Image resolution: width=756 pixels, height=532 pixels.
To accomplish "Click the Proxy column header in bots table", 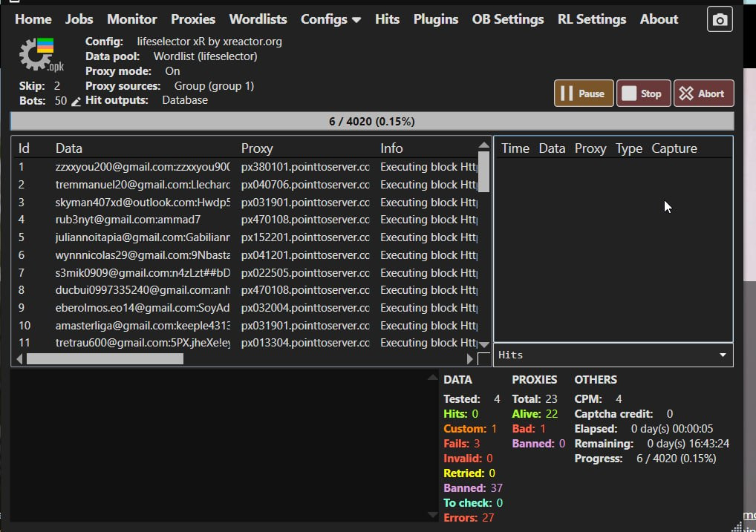I will (x=257, y=148).
